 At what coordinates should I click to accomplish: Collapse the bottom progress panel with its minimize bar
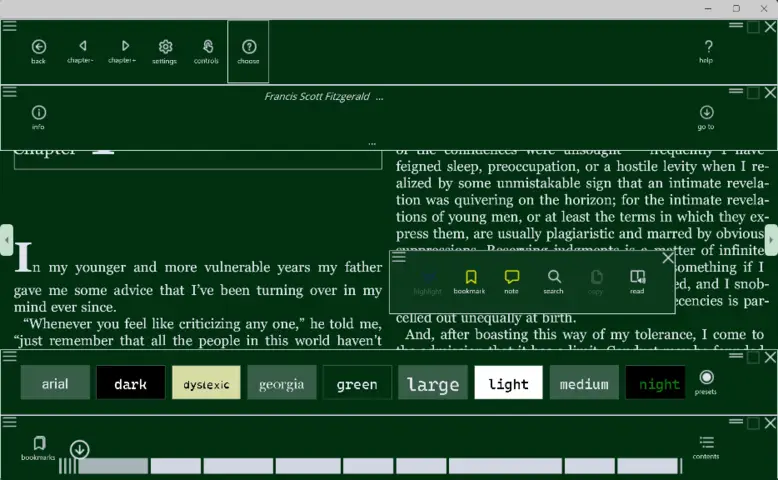[x=736, y=421]
